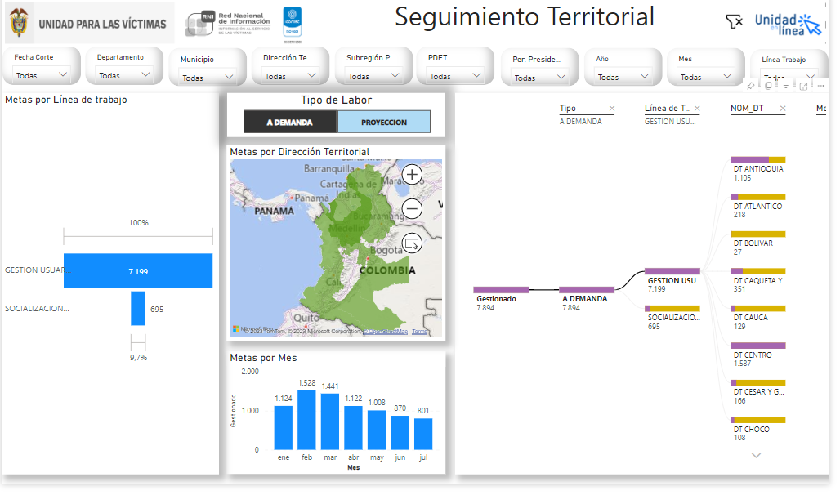Image resolution: width=840 pixels, height=504 pixels.
Task: Remove the NOM_DT level with X
Action: tap(782, 109)
